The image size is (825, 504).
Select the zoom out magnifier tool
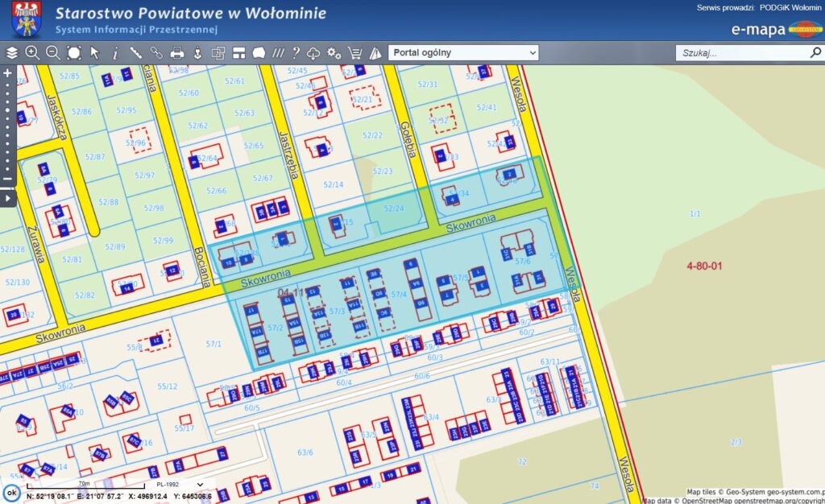coord(53,53)
